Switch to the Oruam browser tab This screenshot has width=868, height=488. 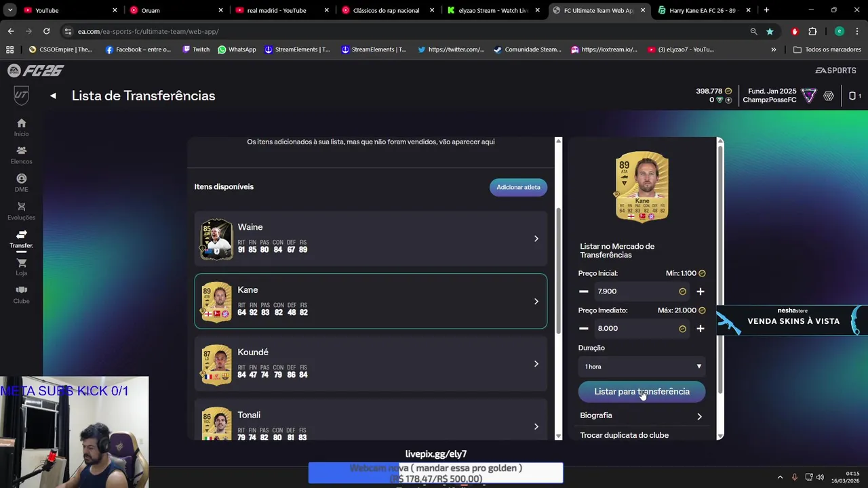176,10
